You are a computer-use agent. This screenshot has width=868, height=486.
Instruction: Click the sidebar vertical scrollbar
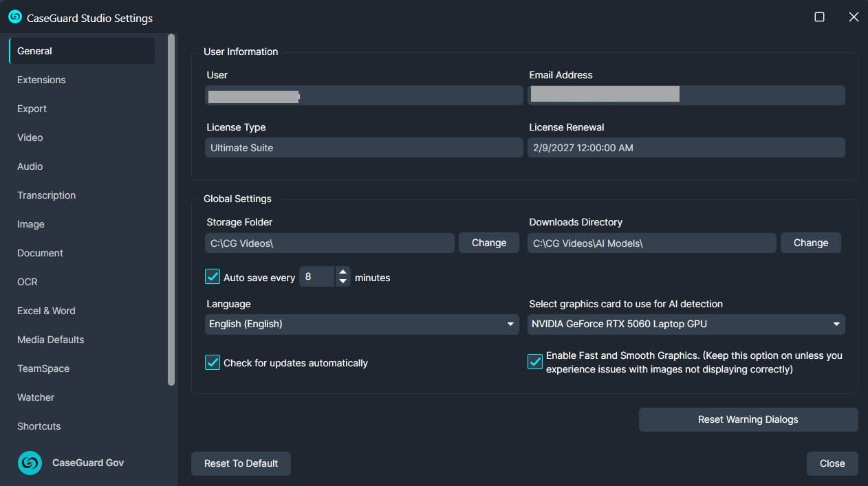tap(171, 206)
